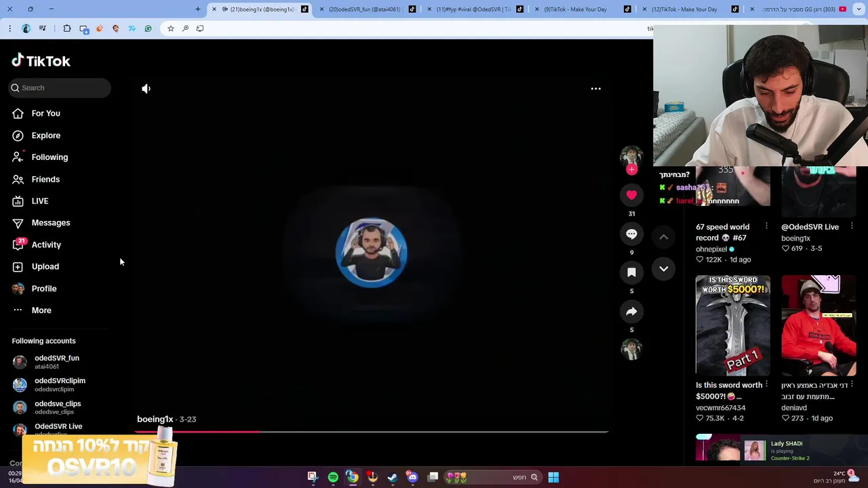Viewport: 868px width, 488px height.
Task: Open the vecwmr667434 creator link
Action: (x=720, y=408)
